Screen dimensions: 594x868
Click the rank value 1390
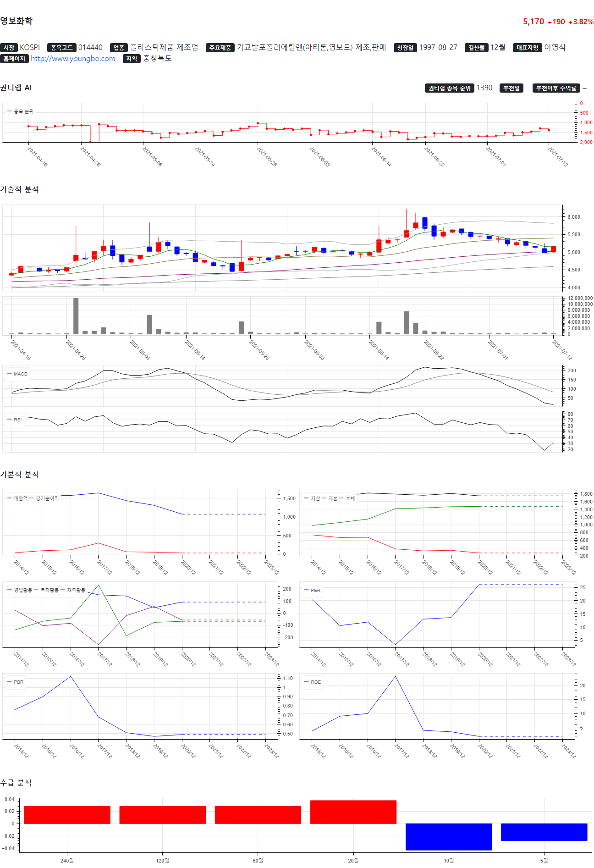484,88
